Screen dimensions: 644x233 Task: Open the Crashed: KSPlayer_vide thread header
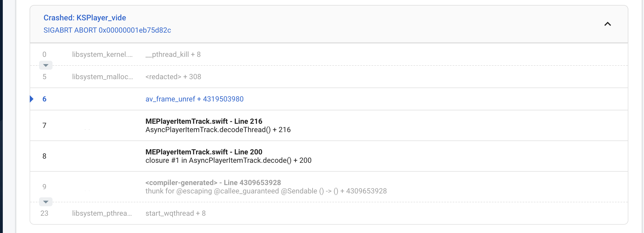coord(85,18)
